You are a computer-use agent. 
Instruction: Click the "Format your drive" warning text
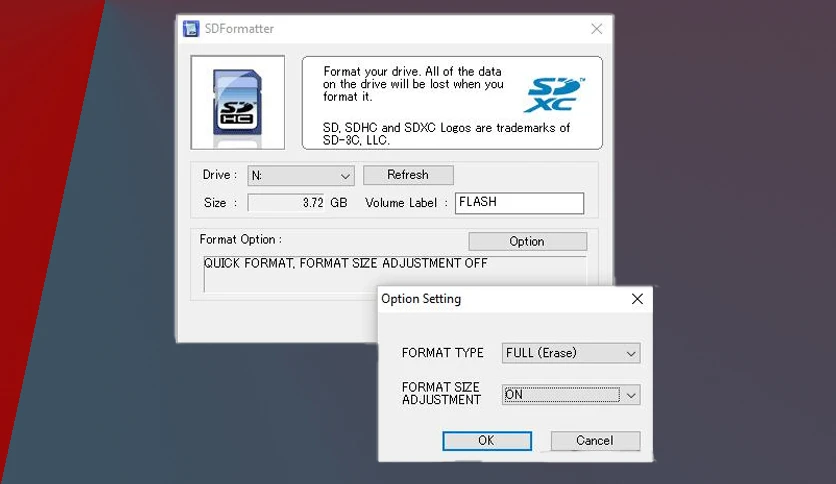pyautogui.click(x=413, y=84)
